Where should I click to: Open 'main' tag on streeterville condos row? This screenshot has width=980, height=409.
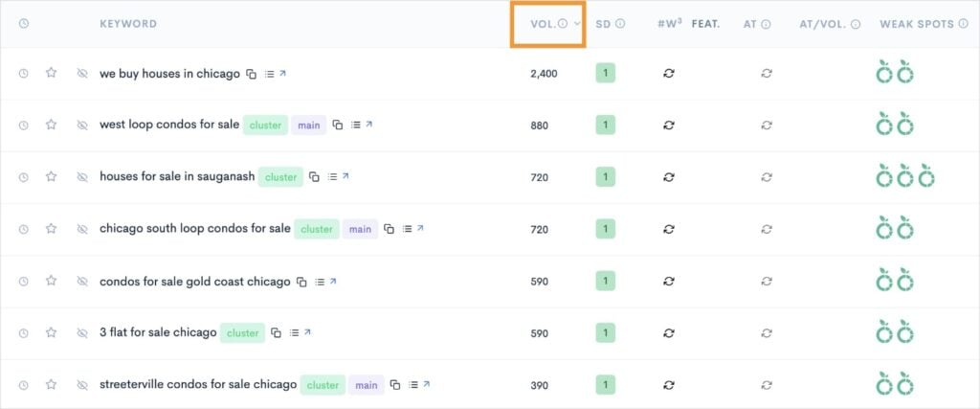pos(367,385)
